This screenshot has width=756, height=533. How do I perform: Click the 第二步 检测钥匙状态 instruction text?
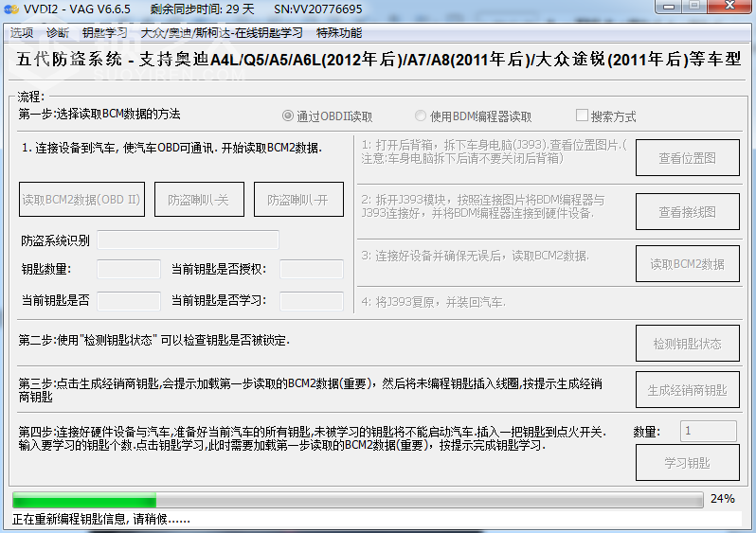(154, 340)
